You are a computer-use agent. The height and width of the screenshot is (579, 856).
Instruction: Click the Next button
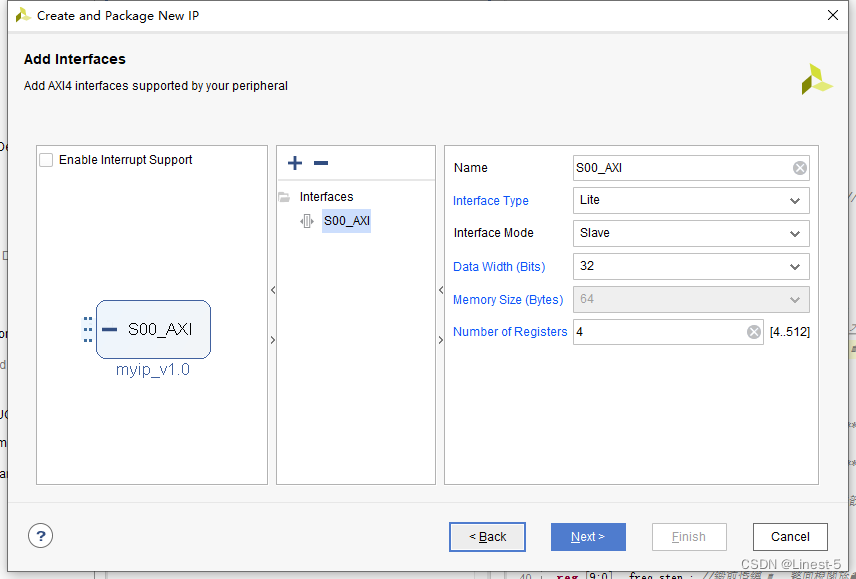click(x=588, y=537)
